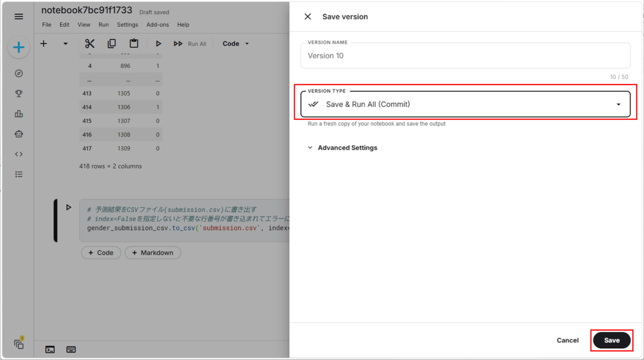The width and height of the screenshot is (644, 360).
Task: Open Datasets chart icon in sidebar
Action: point(19,114)
